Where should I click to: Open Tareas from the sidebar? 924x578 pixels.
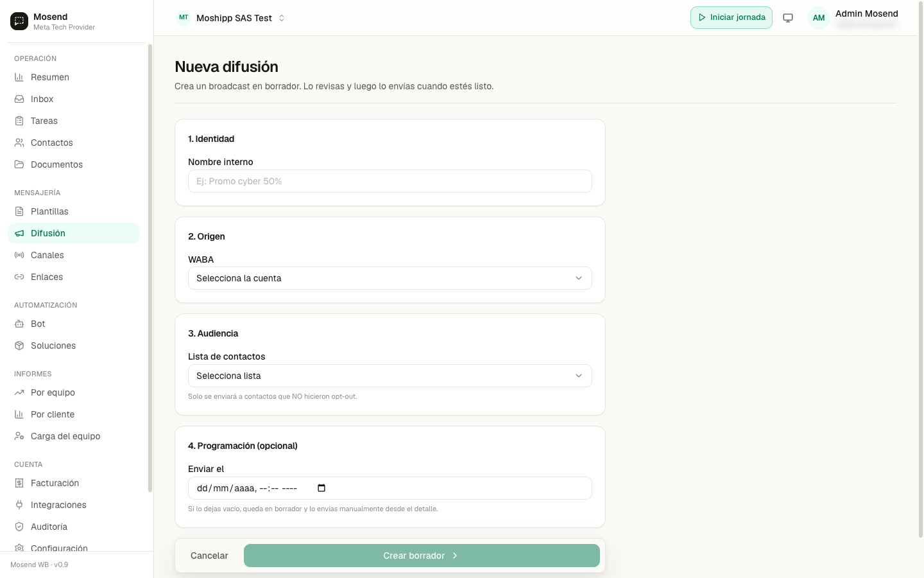[73, 121]
